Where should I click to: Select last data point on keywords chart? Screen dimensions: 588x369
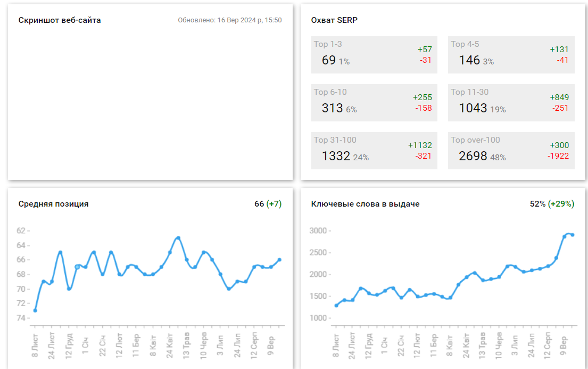[573, 235]
